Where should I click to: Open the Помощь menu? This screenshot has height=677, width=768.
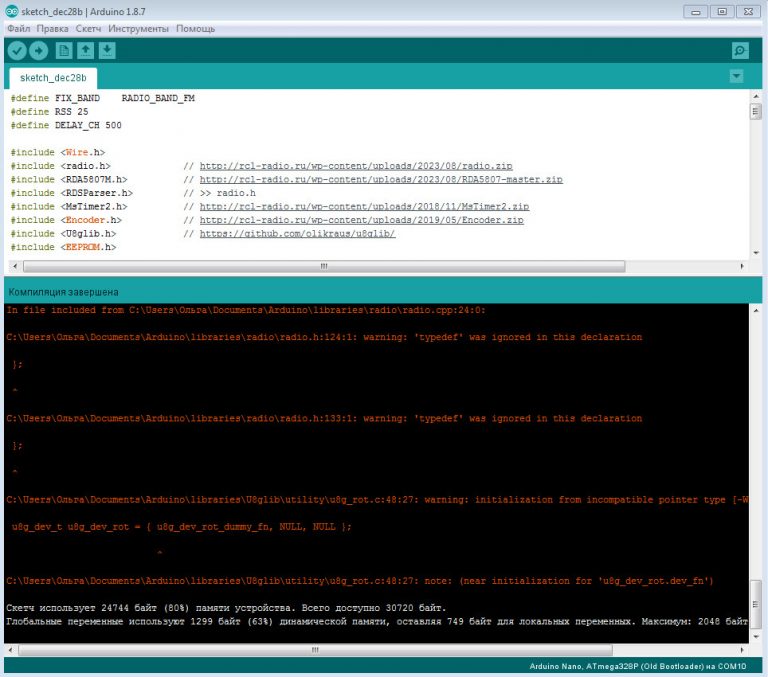(195, 28)
